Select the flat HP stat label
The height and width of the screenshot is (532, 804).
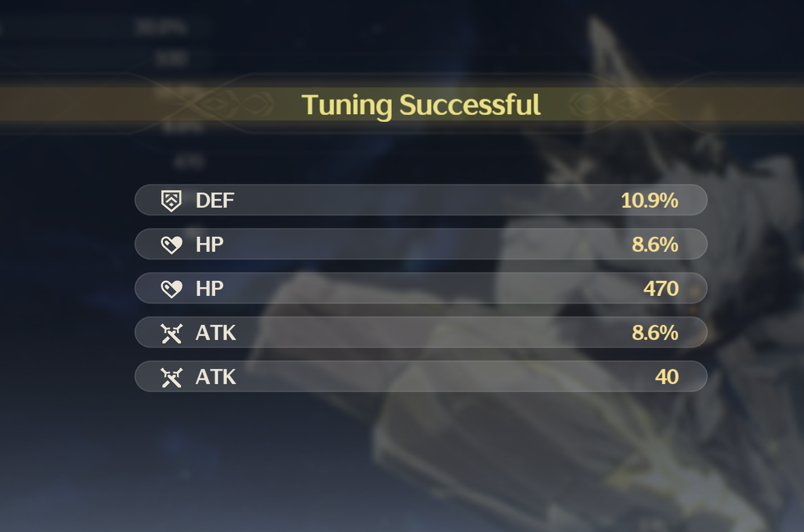(x=209, y=289)
